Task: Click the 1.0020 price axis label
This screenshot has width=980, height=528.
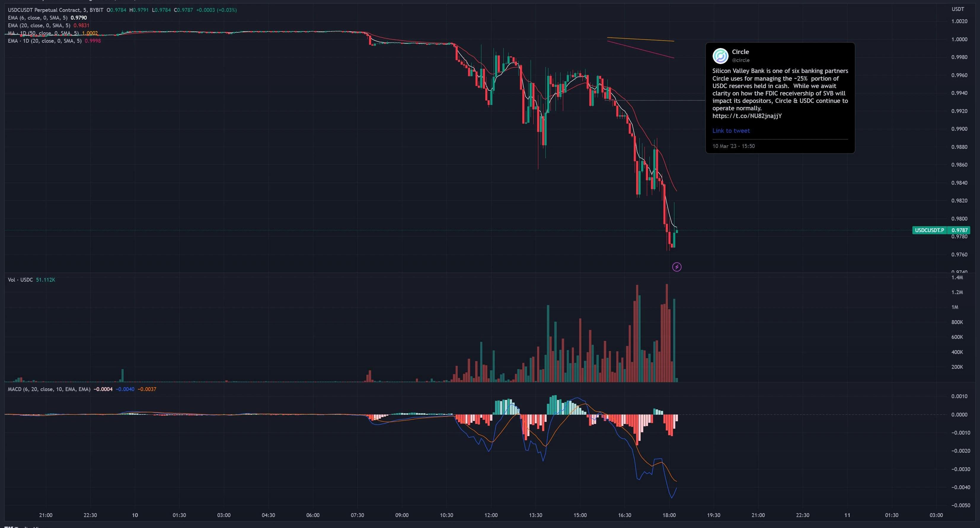Action: pos(959,21)
